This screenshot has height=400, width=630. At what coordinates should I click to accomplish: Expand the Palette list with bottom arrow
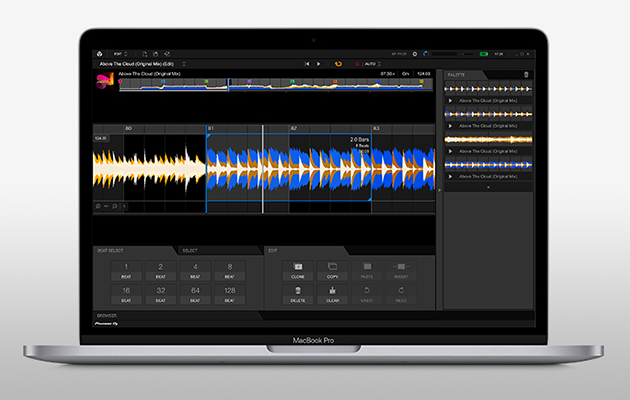488,187
